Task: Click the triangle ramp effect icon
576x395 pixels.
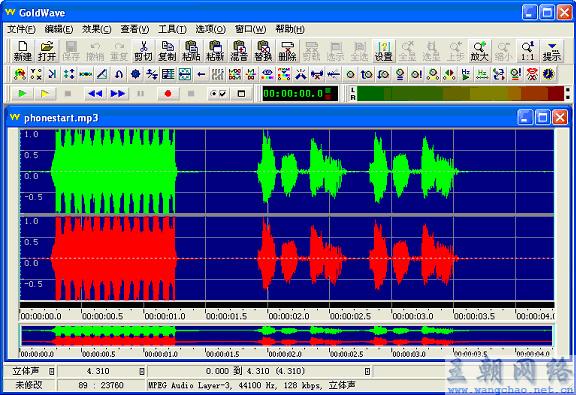Action: coord(102,75)
